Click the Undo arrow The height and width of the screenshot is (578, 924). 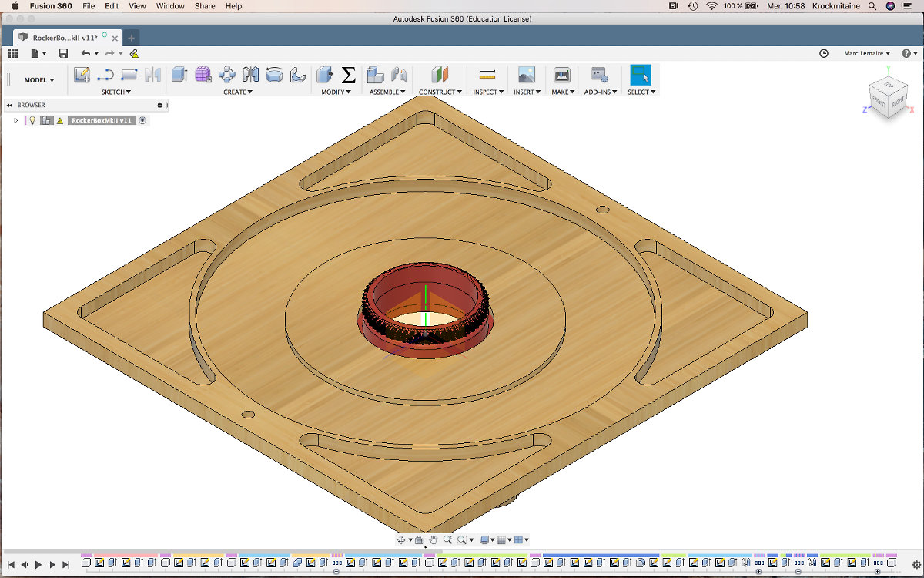point(85,53)
